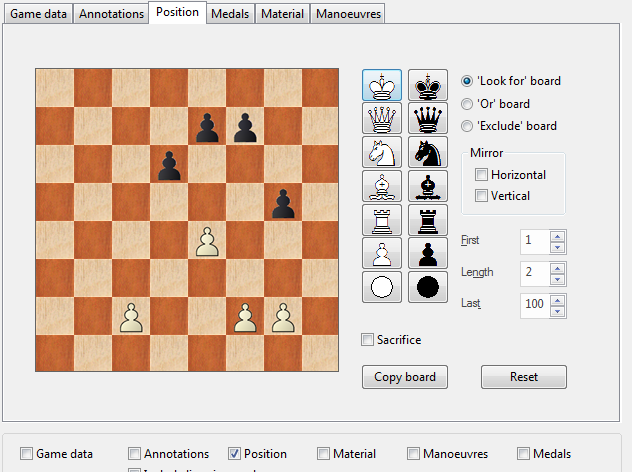Select the black rook piece
632x472 pixels.
click(x=428, y=220)
